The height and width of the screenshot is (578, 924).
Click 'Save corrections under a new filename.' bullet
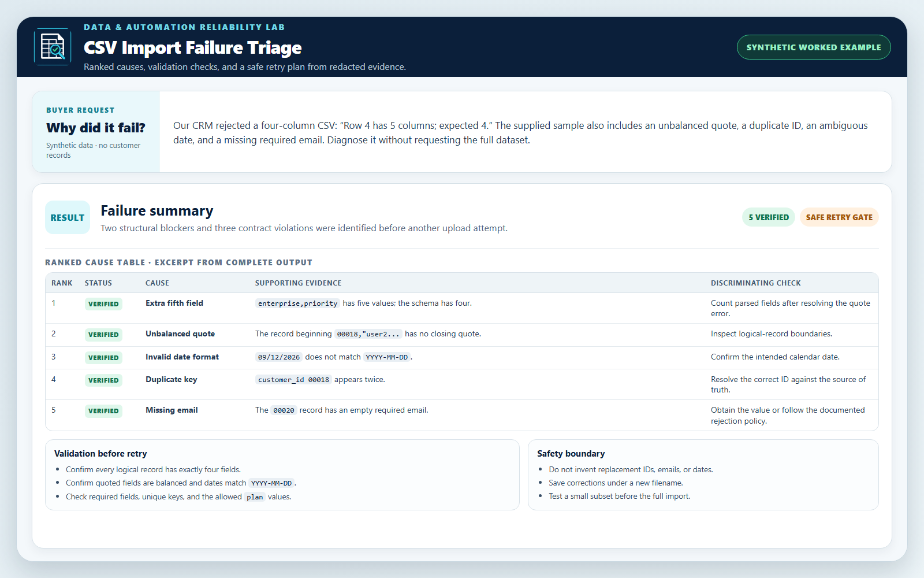(x=616, y=483)
